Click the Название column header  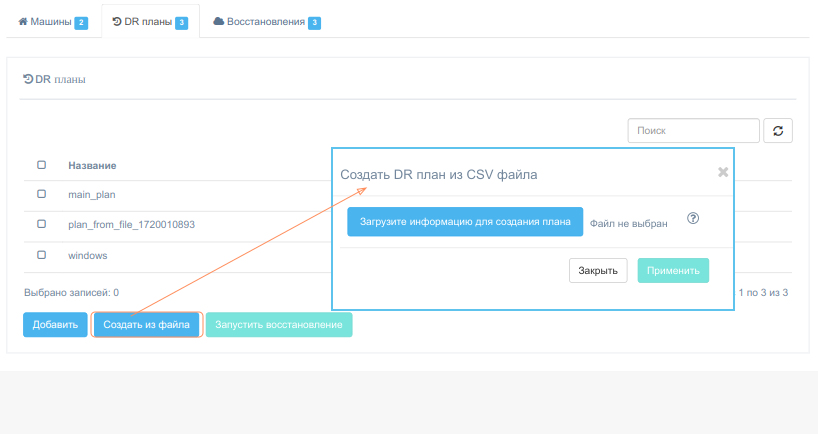tap(92, 165)
